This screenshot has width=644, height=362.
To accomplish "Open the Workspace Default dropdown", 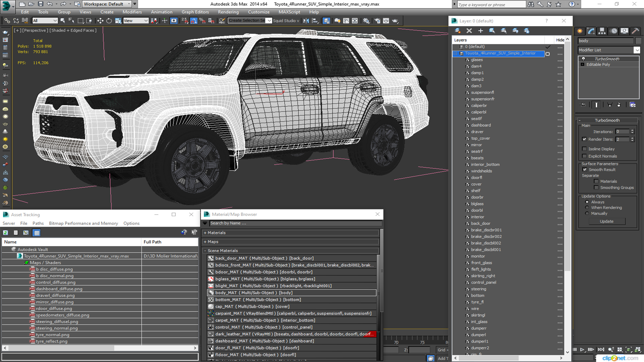I will [x=107, y=4].
